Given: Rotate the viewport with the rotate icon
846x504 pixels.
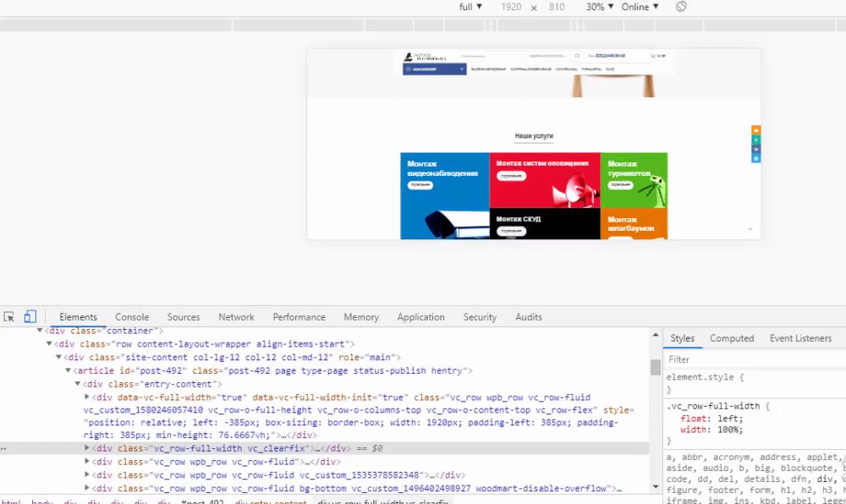Looking at the screenshot, I should click(x=681, y=7).
